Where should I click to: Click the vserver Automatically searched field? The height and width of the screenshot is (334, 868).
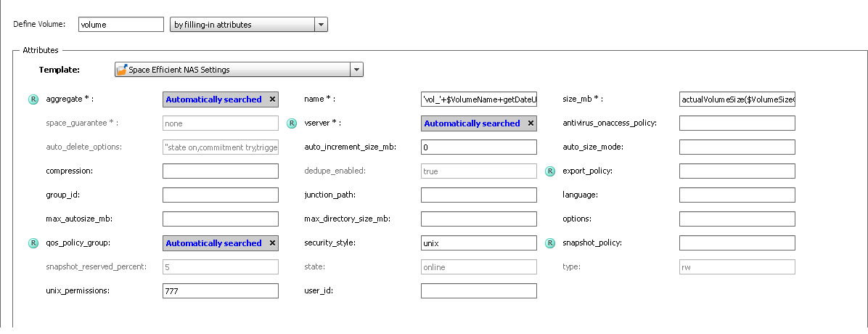(x=479, y=123)
